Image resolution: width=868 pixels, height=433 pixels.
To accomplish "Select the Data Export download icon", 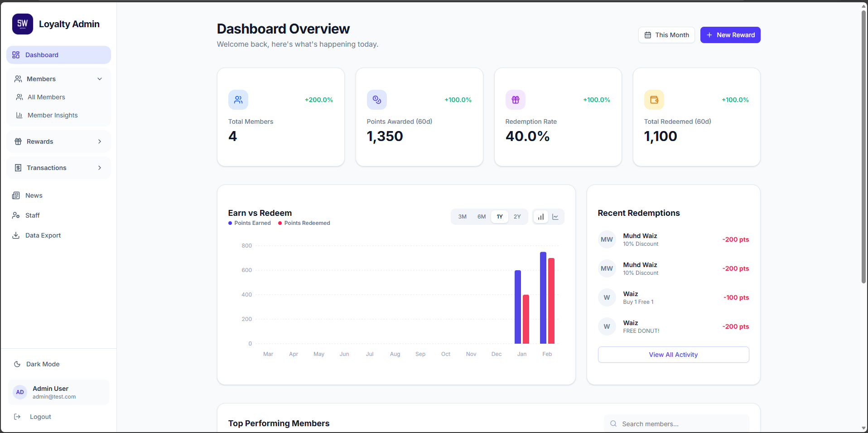I will click(16, 235).
